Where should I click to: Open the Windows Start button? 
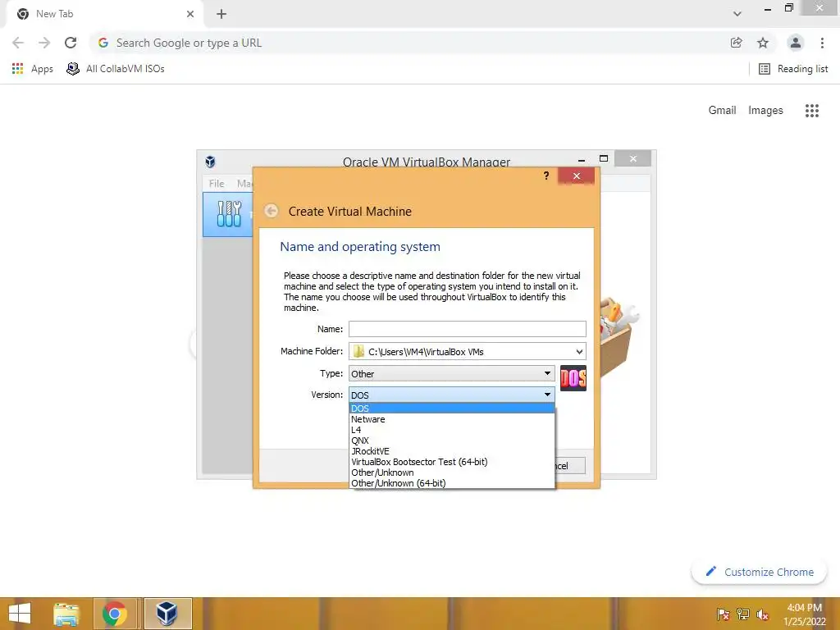tap(20, 614)
